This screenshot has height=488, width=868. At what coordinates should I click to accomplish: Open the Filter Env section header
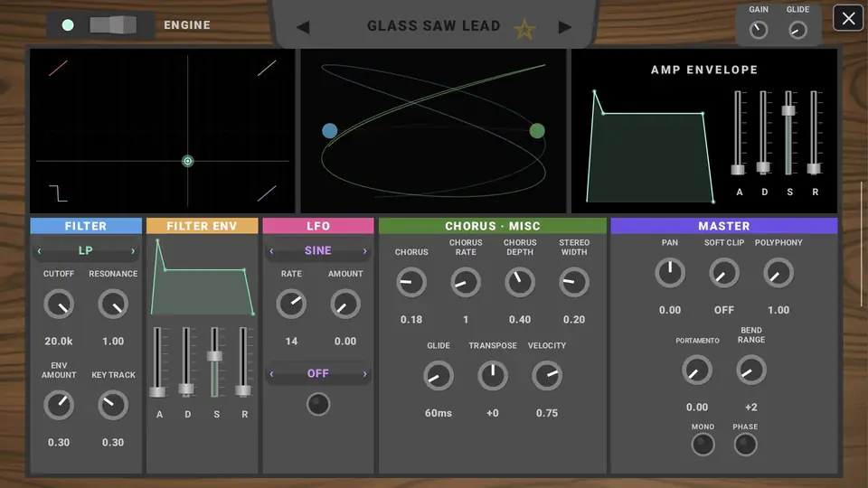click(202, 226)
